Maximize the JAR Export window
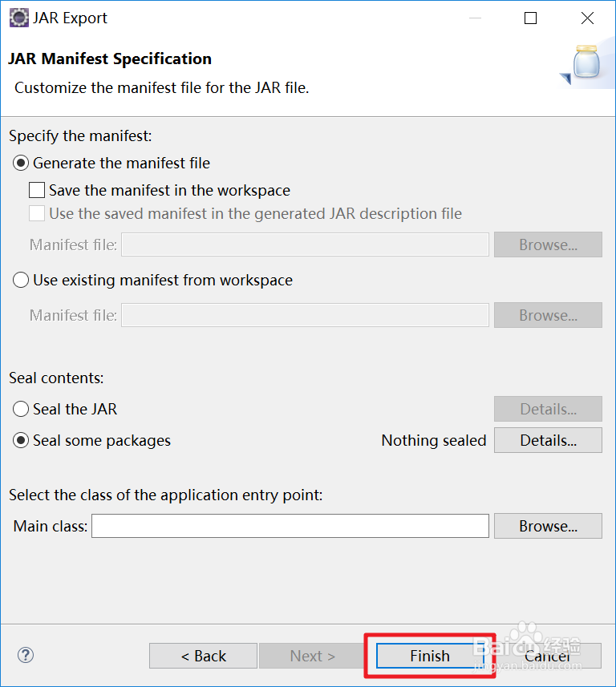The image size is (616, 687). 530,18
